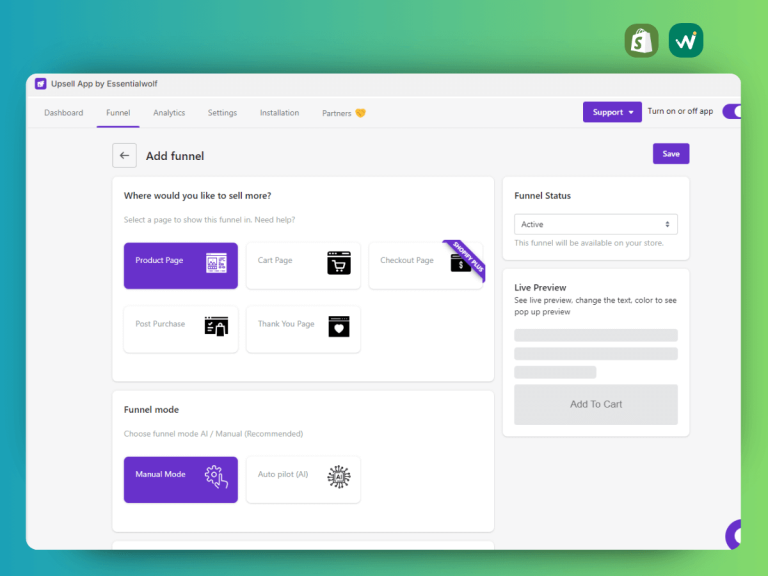Click the Thank You Page heart icon
The height and width of the screenshot is (576, 768).
[339, 327]
